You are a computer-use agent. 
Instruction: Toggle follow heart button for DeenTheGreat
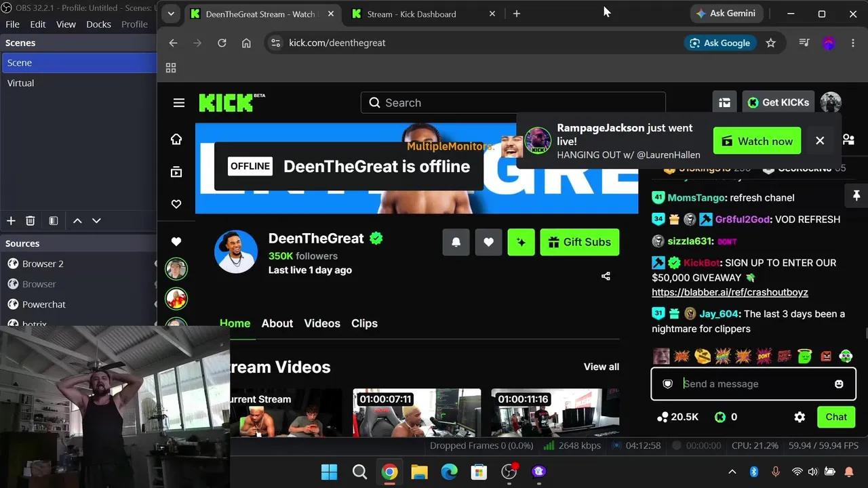(489, 242)
